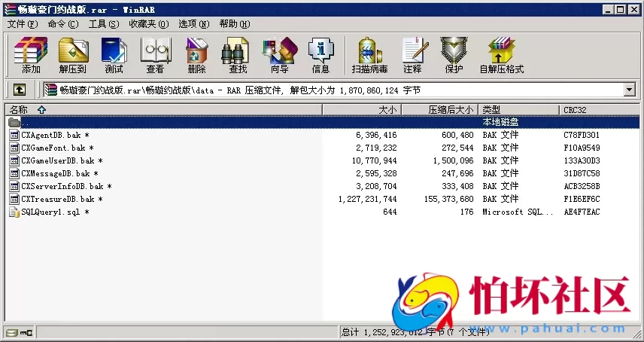Click the CXTreasureDB.bak file icon
This screenshot has height=342, width=644.
14,199
